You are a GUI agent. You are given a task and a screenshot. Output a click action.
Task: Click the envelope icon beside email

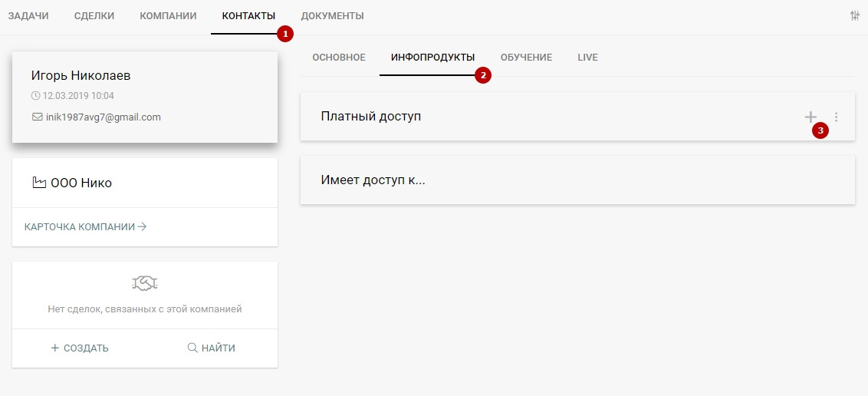click(x=37, y=117)
